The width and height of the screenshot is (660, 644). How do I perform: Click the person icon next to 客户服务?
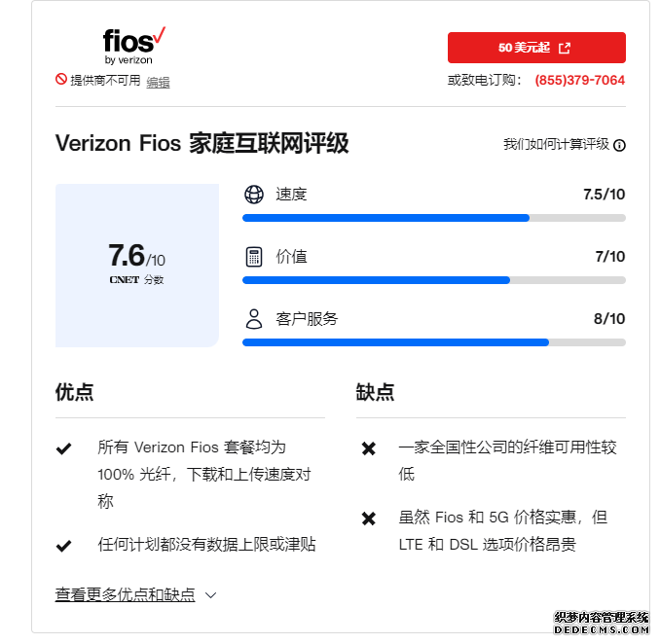[x=254, y=319]
